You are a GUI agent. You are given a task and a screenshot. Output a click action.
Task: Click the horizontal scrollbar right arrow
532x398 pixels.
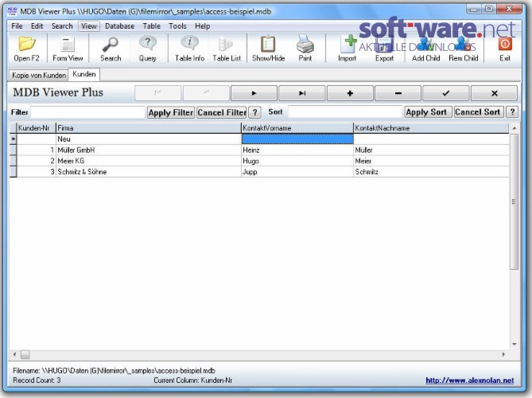coord(504,354)
